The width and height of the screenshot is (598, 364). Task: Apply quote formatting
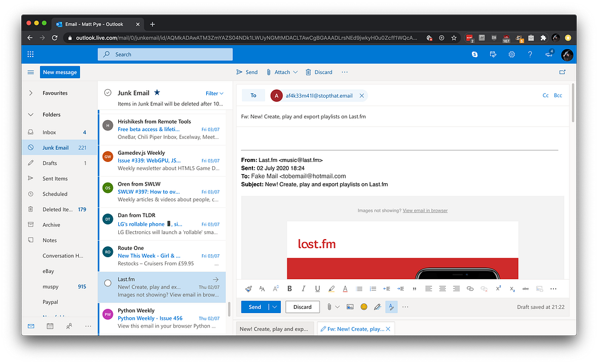415,289
